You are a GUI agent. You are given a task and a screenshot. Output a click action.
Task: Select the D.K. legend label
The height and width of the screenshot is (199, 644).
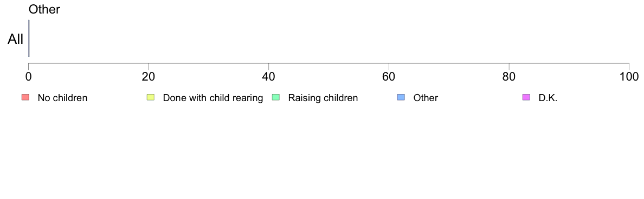(x=548, y=98)
